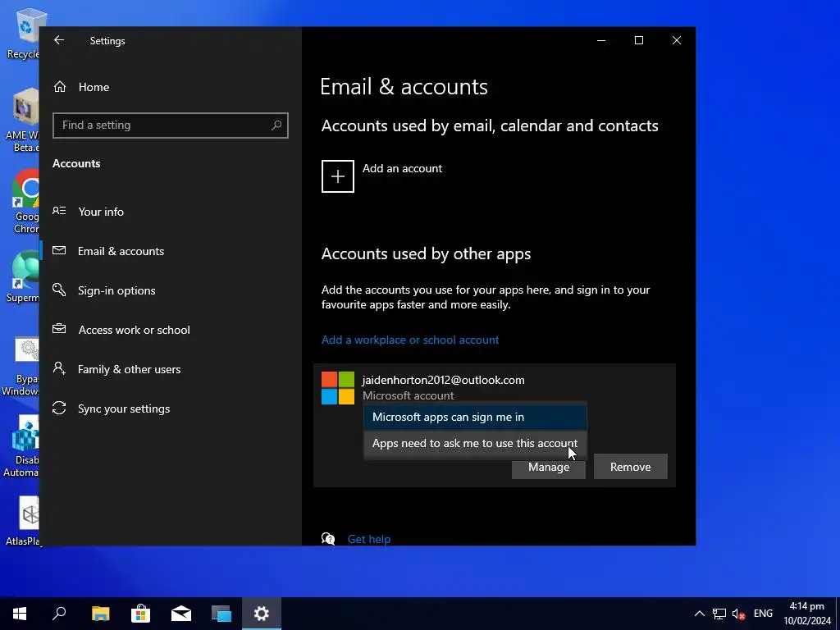Click the magnifier icon in Find a setting

click(x=276, y=126)
